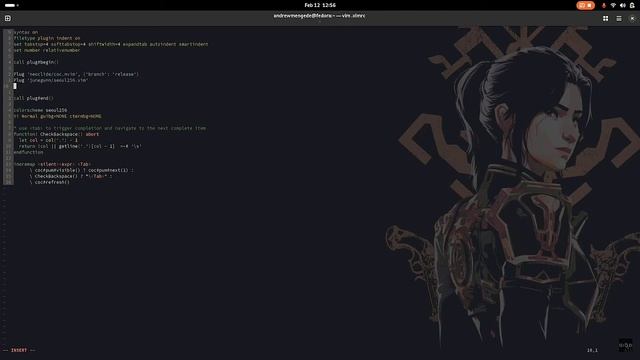The height and width of the screenshot is (360, 640).
Task: Click the comment about tab completion
Action: 110,128
